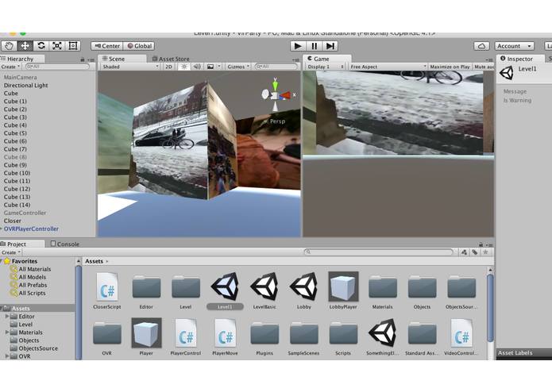This screenshot has width=552, height=392.
Task: Open the Display 1 dropdown
Action: [325, 67]
